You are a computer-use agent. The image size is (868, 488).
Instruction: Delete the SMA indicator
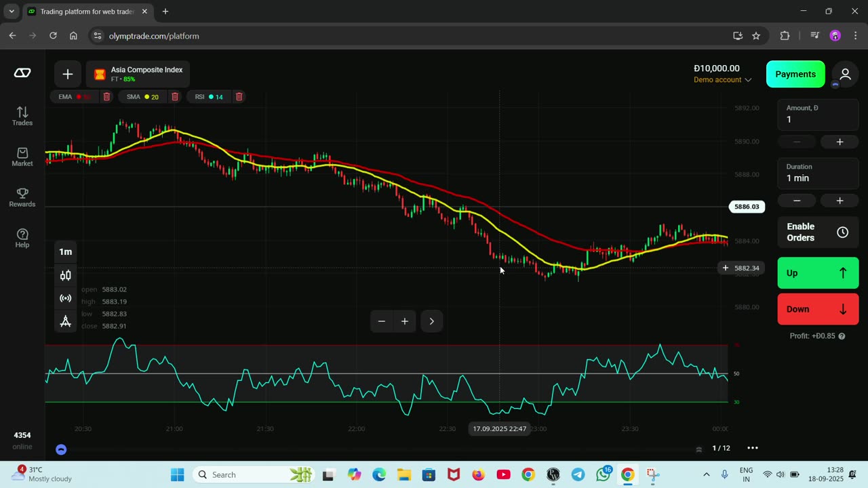click(x=175, y=97)
